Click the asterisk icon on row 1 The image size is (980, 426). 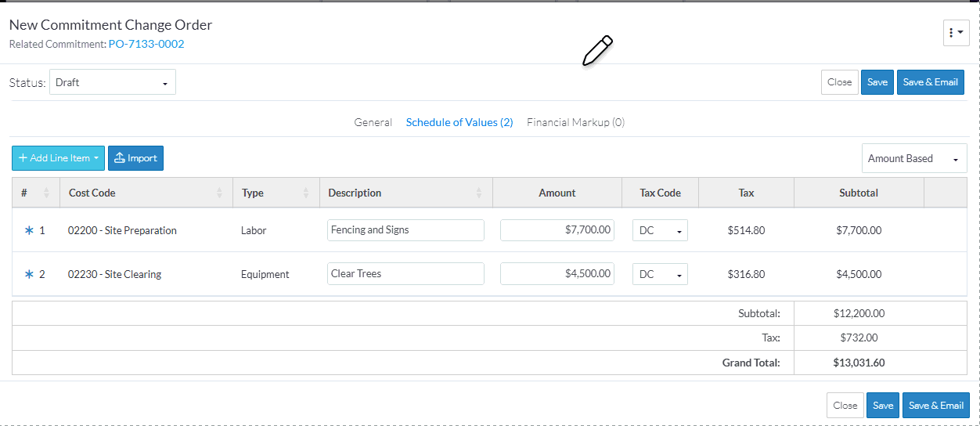29,231
